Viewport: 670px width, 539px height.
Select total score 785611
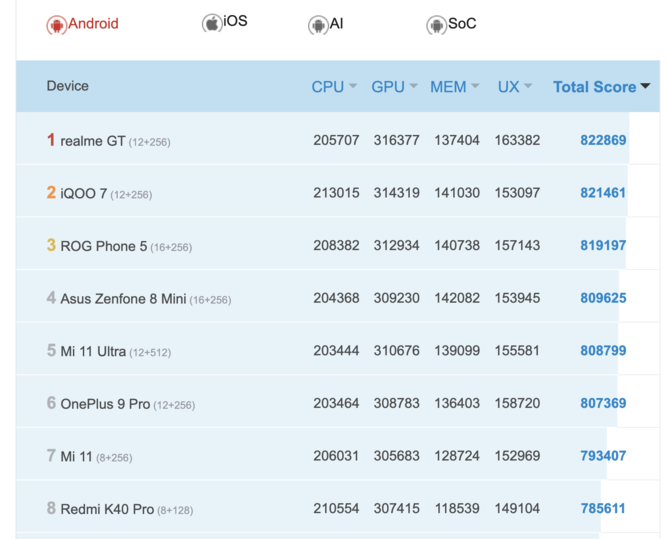[602, 508]
